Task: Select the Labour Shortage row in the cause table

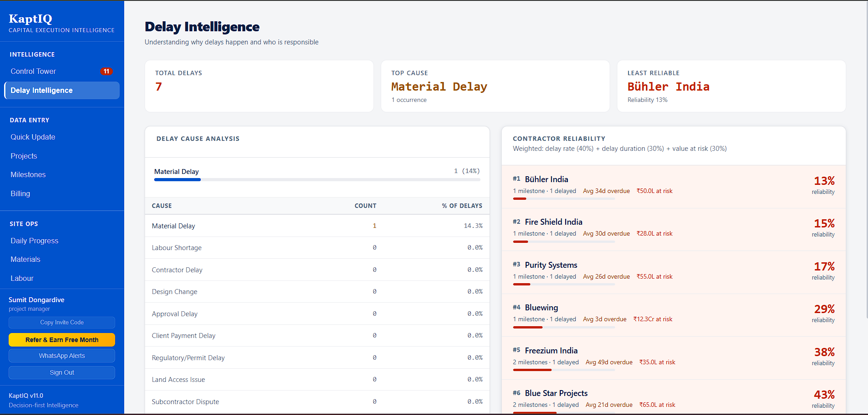Action: pos(317,248)
